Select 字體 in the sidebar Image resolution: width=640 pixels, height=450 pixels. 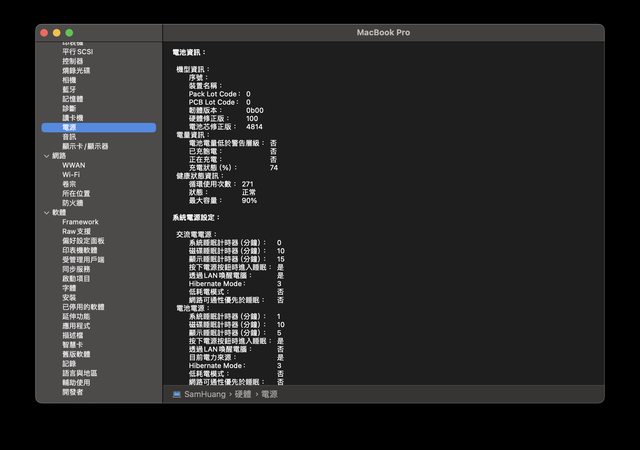tap(69, 288)
